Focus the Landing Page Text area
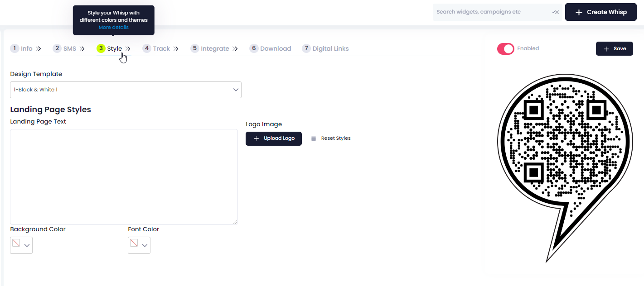 124,177
